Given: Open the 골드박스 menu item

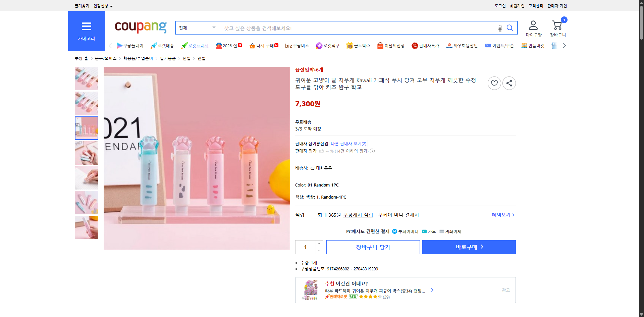Looking at the screenshot, I should 358,46.
